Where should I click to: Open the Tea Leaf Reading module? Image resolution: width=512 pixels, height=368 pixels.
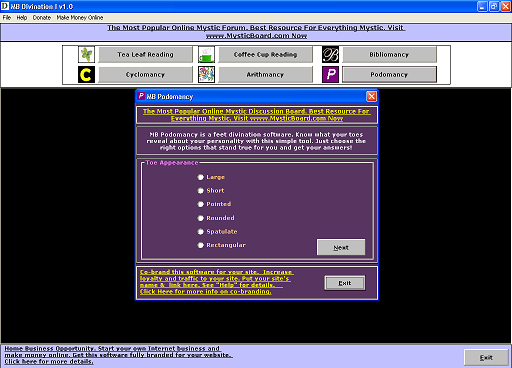(145, 54)
